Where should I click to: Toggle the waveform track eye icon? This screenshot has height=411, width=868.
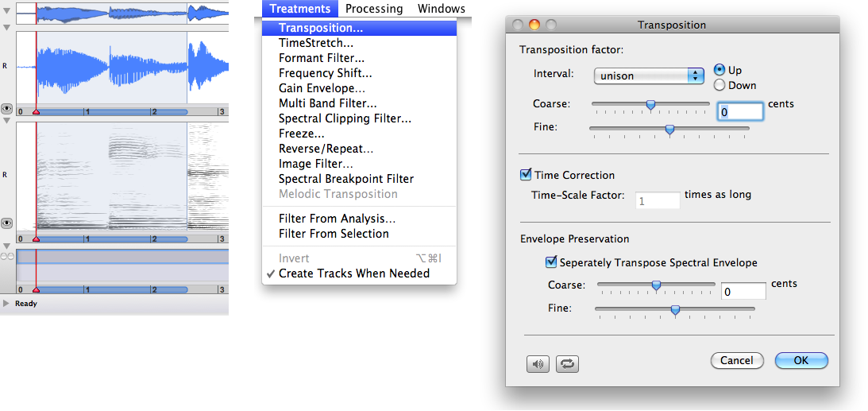point(7,106)
